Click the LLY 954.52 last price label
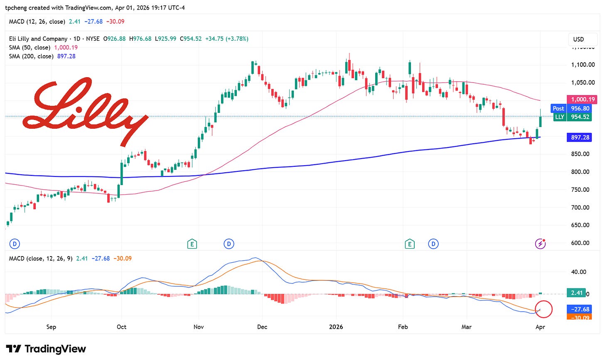 [572, 117]
